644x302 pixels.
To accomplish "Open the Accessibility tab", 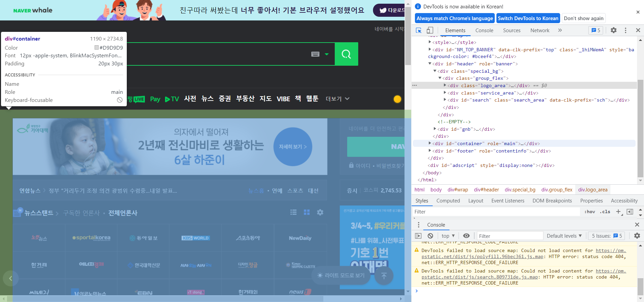I will click(x=624, y=200).
